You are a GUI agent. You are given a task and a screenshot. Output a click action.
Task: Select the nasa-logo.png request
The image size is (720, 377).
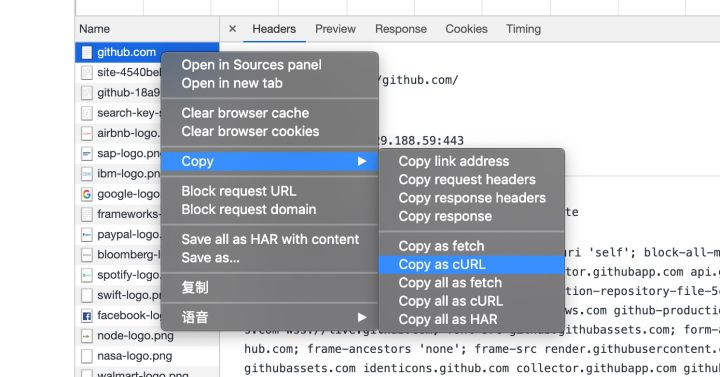147,356
